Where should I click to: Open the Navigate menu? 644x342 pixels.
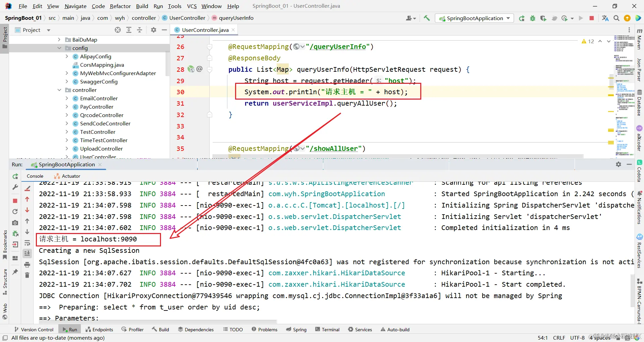(x=75, y=6)
